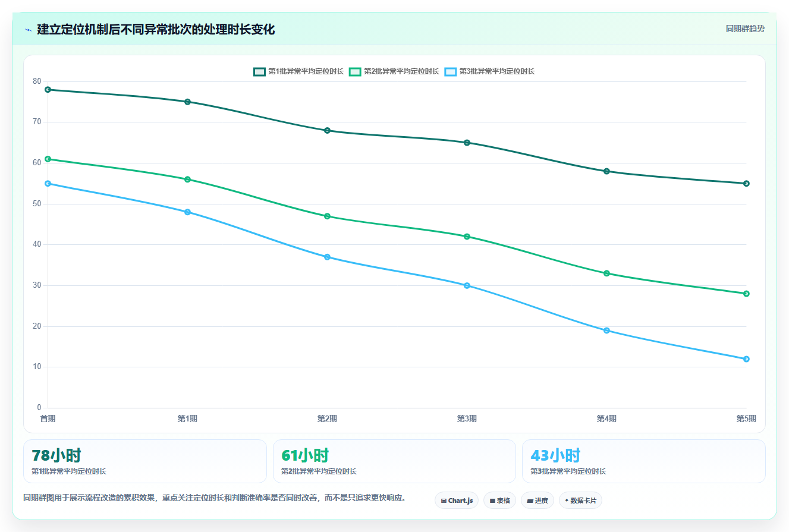789x532 pixels.
Task: Click the third batch data point at 首期
Action: coord(48,184)
